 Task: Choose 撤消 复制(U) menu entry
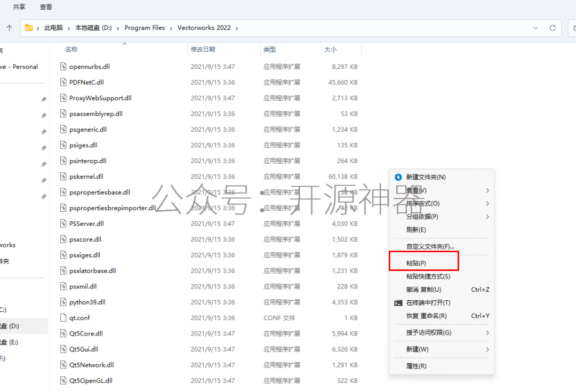[442, 290]
